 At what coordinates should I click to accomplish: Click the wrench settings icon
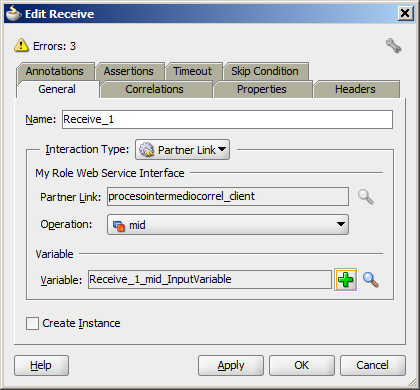point(393,46)
